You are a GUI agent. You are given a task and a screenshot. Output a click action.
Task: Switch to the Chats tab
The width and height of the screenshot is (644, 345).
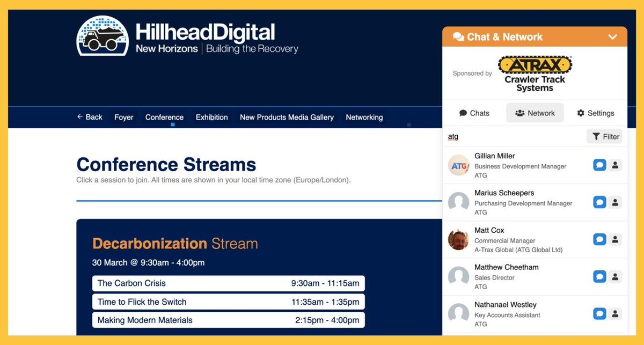coord(474,113)
